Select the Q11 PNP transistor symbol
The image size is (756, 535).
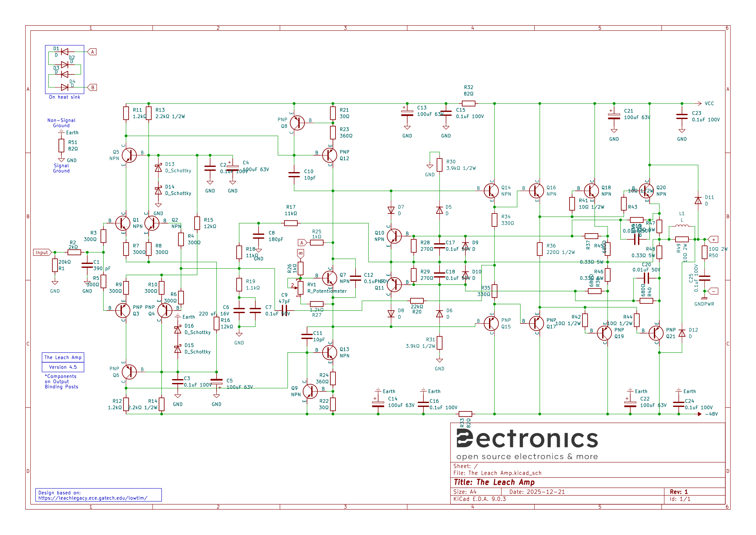[x=394, y=285]
